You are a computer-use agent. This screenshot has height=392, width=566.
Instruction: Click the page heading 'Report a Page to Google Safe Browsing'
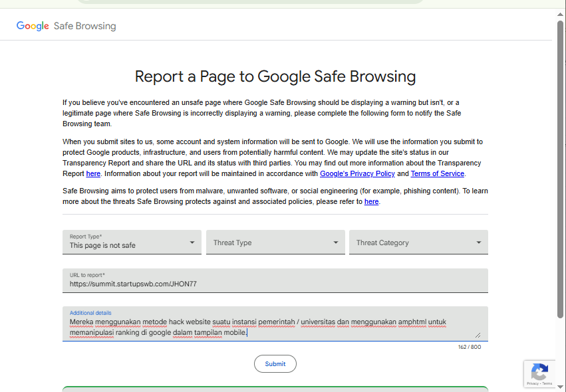[275, 76]
